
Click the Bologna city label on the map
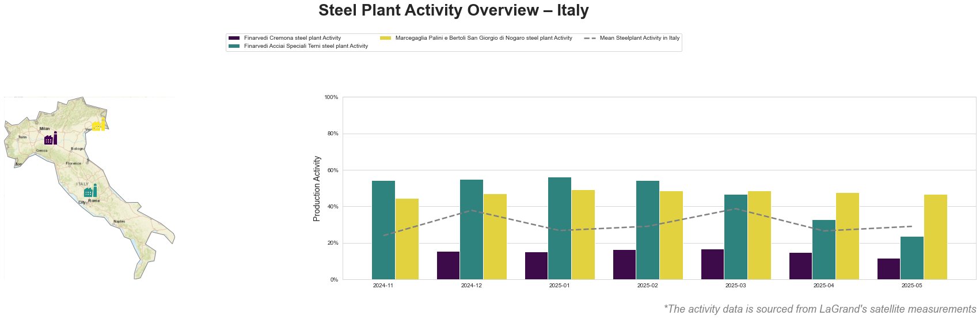pyautogui.click(x=77, y=149)
